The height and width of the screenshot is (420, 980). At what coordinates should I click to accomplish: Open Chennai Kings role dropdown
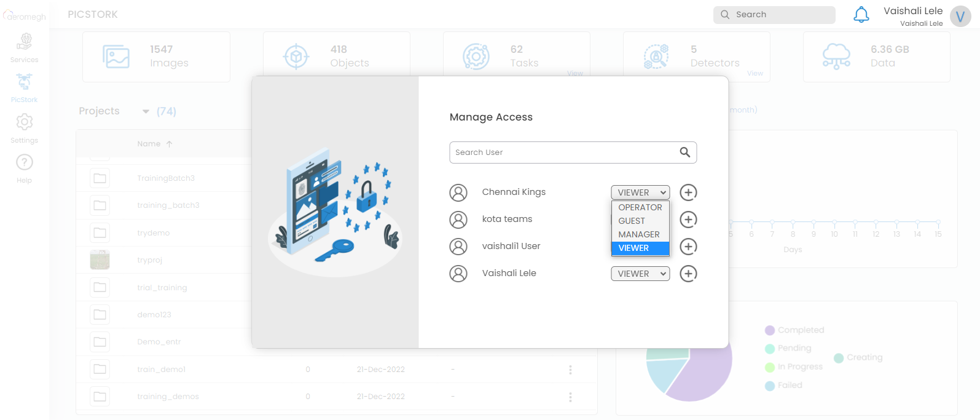point(640,192)
